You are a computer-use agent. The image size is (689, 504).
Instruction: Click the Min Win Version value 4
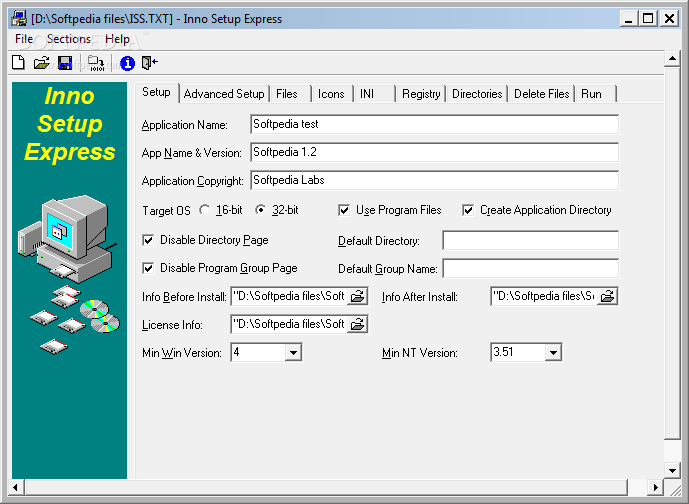257,352
